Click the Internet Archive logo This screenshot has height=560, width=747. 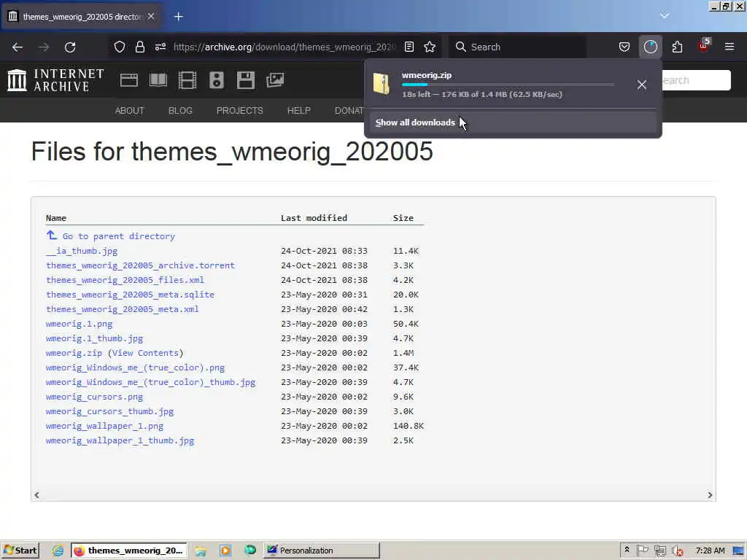tap(55, 79)
